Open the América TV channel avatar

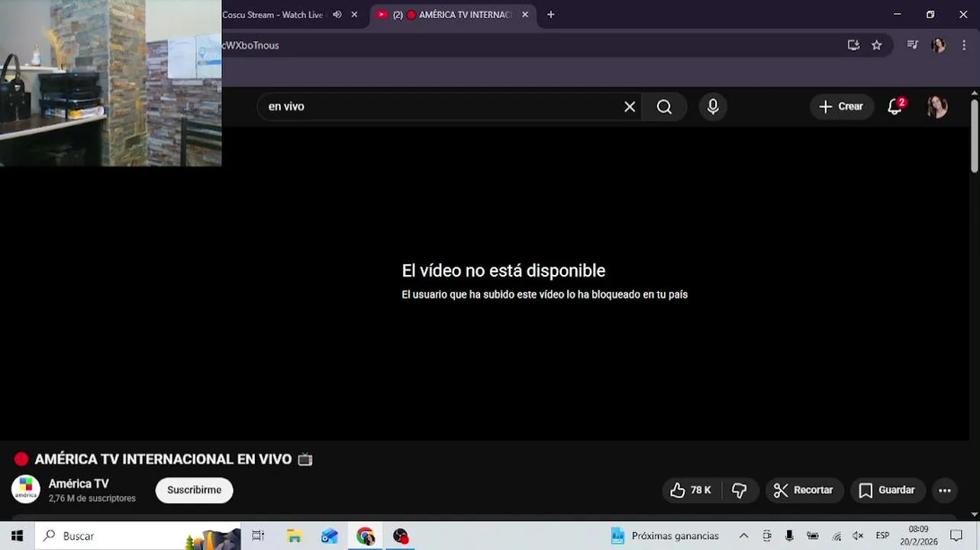point(26,490)
